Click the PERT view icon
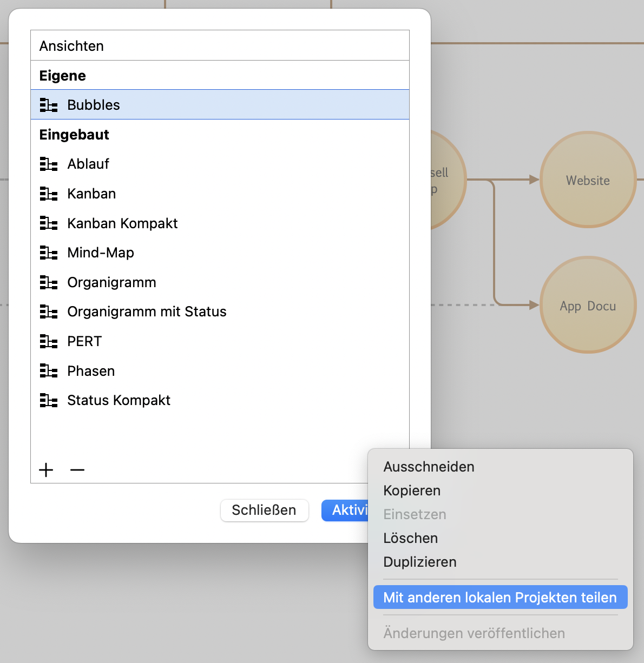 tap(49, 341)
